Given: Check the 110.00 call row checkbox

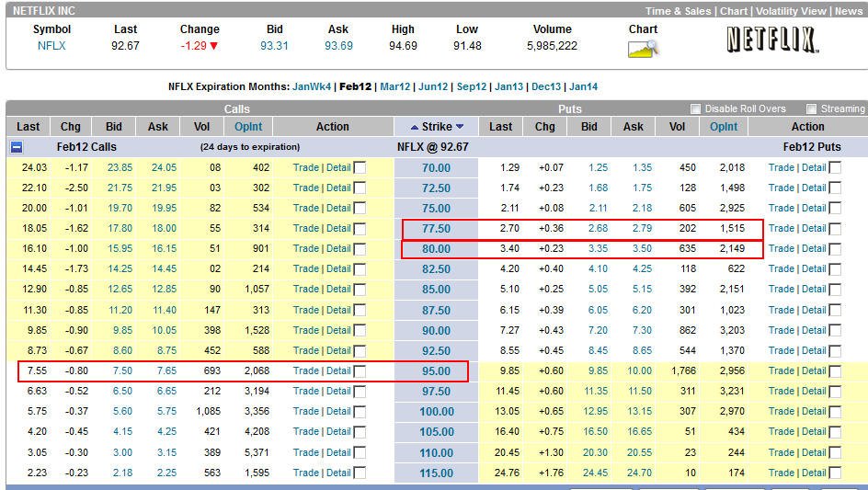Looking at the screenshot, I should [360, 452].
